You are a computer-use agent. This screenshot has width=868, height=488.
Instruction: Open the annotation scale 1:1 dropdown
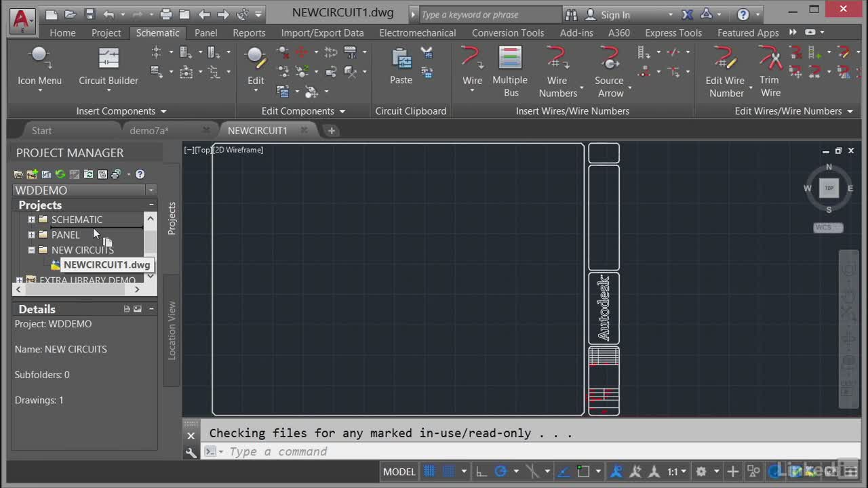tap(677, 472)
